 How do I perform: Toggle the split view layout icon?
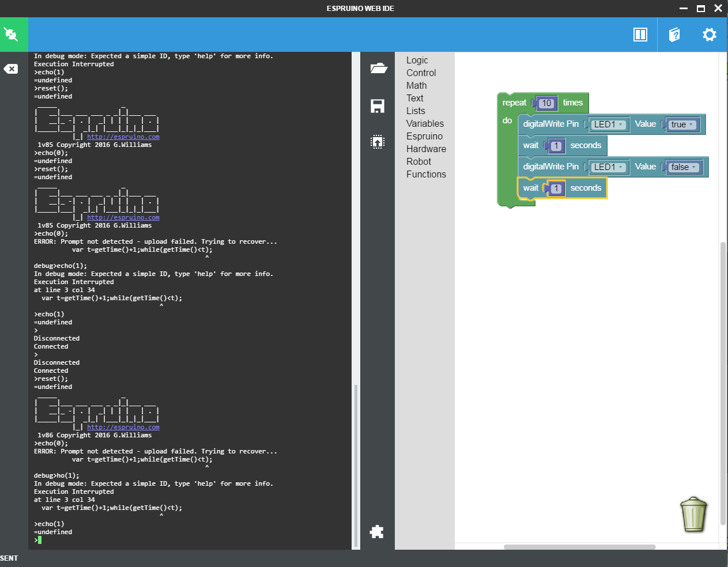point(640,35)
